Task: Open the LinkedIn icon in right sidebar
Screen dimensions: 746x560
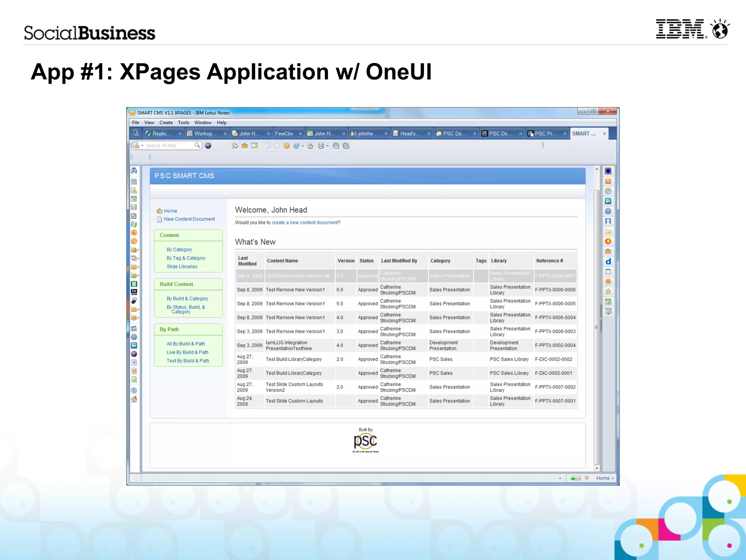Action: pos(608,201)
